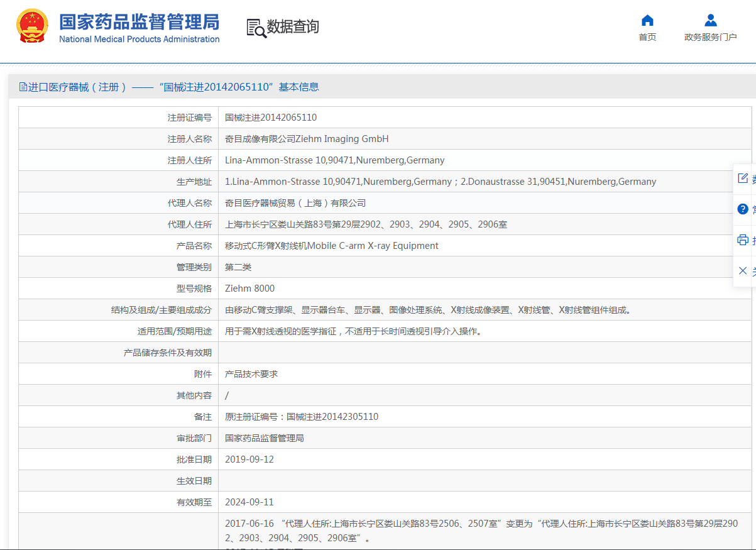The height and width of the screenshot is (550, 756).
Task: Click 生产地址 row label
Action: point(194,182)
